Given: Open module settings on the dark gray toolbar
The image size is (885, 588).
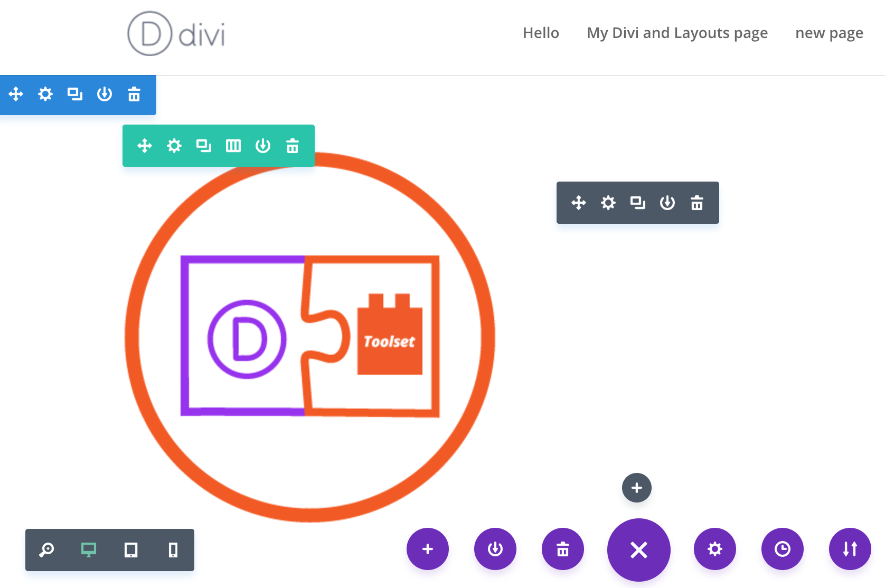Looking at the screenshot, I should (x=608, y=202).
